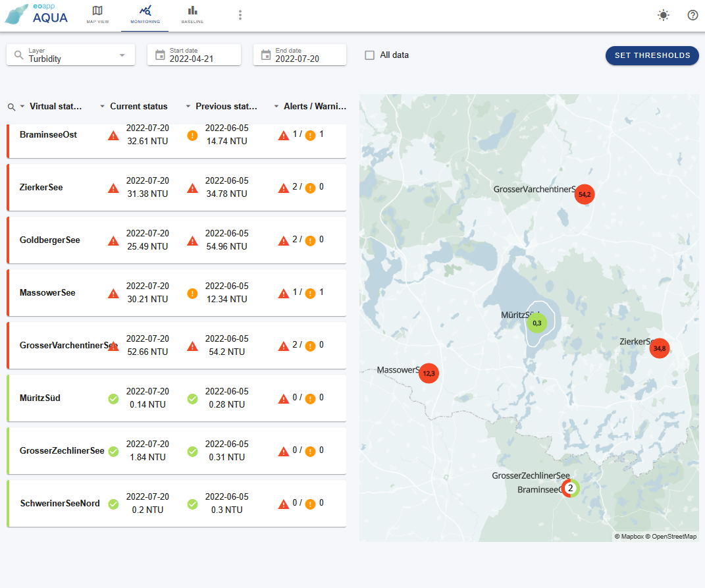The width and height of the screenshot is (705, 588).
Task: Edit the Start date 2022-04-21 field
Action: click(x=194, y=55)
